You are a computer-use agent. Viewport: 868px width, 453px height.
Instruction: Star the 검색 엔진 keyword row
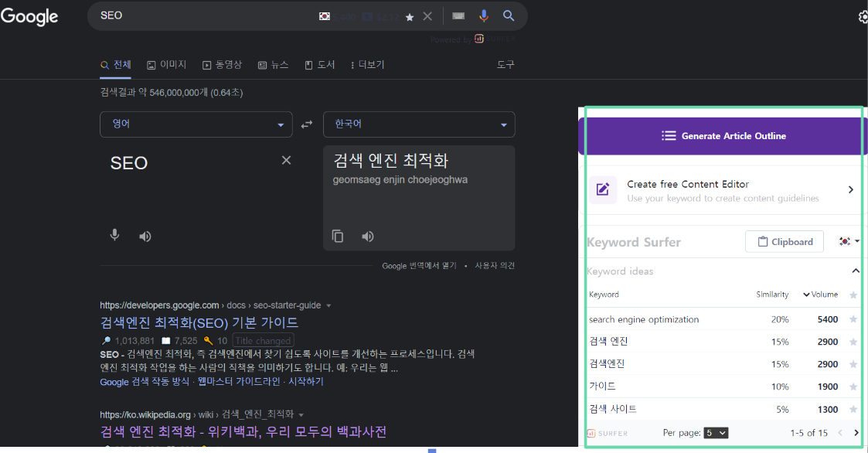(853, 342)
